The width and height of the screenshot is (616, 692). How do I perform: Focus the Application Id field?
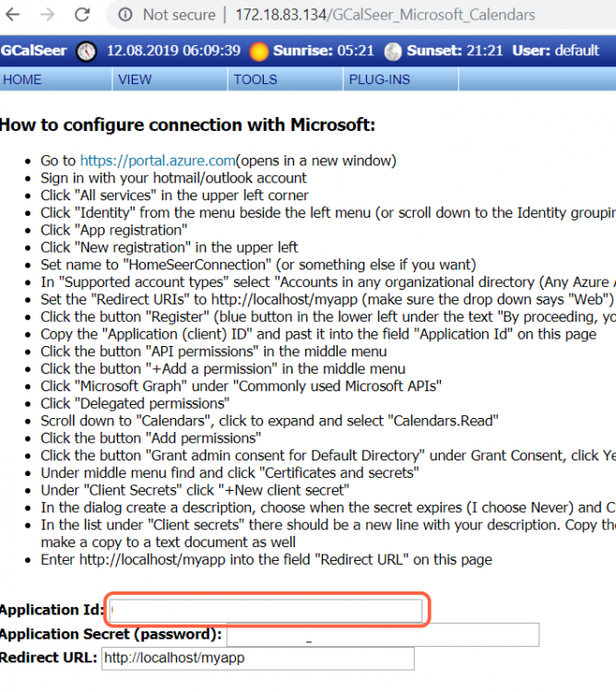click(267, 611)
